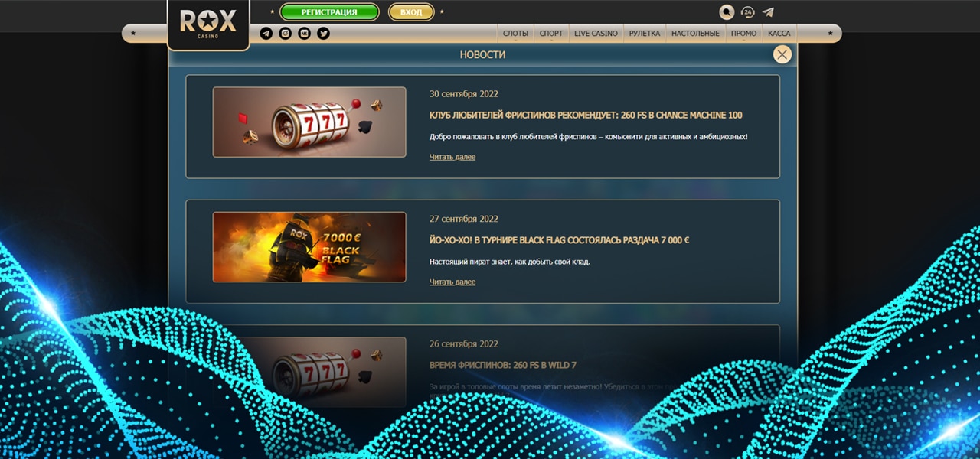Click the text Настоящий пират знает
This screenshot has height=459, width=980.
coord(510,262)
